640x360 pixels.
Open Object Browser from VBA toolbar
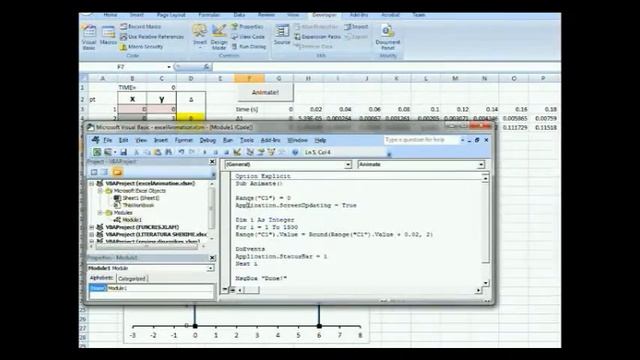click(271, 152)
